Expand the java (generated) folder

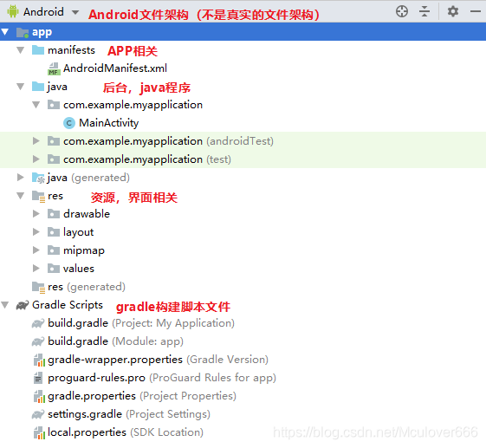pyautogui.click(x=21, y=178)
